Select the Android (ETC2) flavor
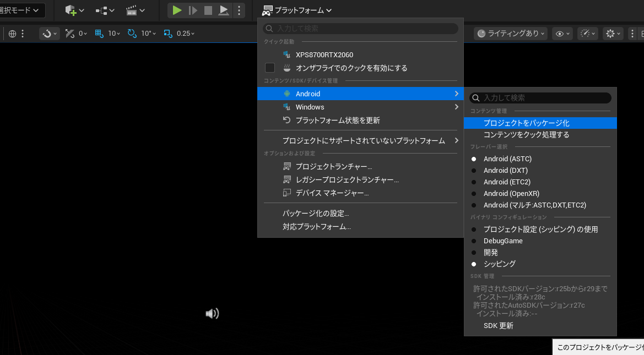 pyautogui.click(x=507, y=182)
